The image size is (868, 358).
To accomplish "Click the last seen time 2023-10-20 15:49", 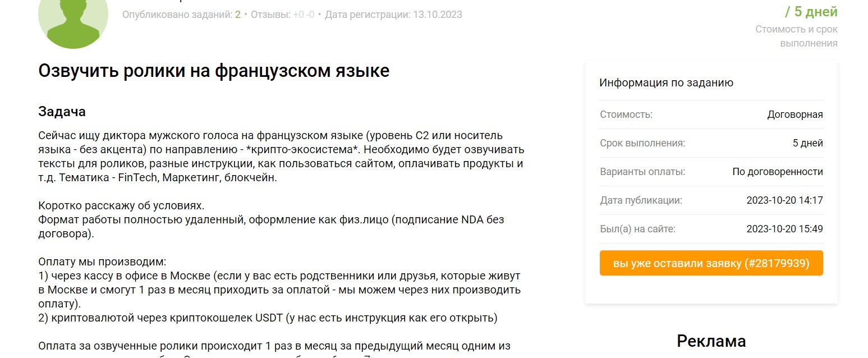I will click(784, 229).
